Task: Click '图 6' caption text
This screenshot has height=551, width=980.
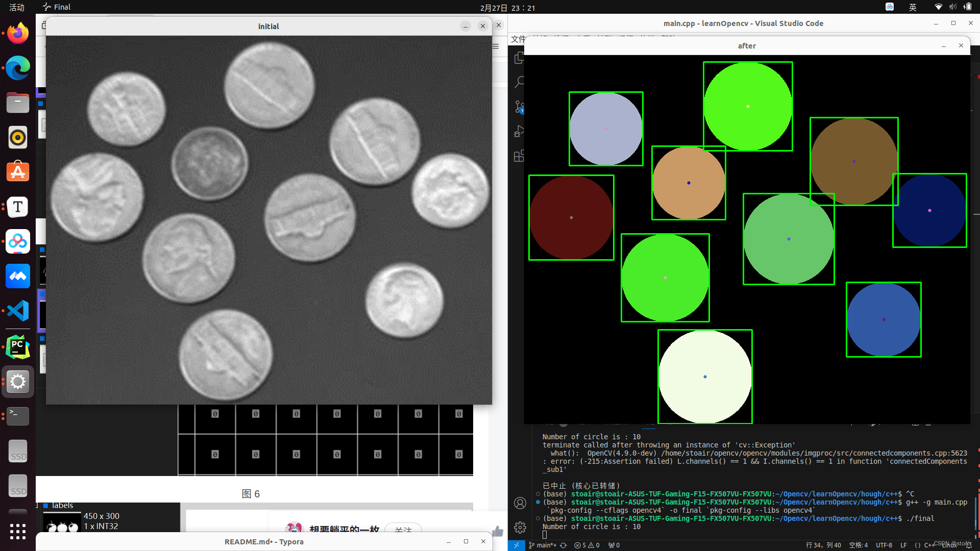Action: click(251, 494)
